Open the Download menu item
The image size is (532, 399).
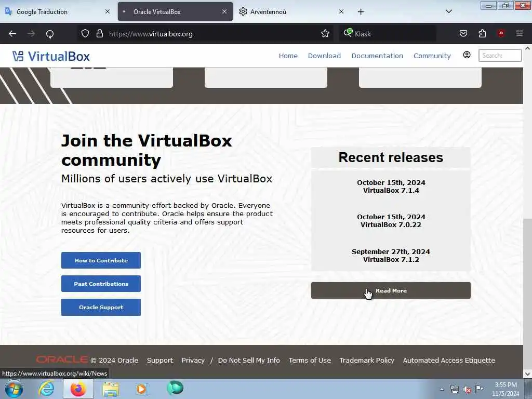pos(324,56)
